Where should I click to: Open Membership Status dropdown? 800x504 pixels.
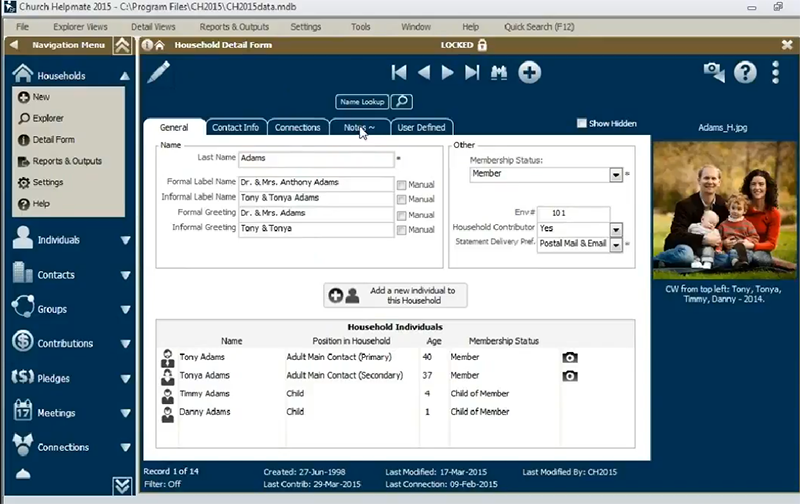[x=616, y=174]
